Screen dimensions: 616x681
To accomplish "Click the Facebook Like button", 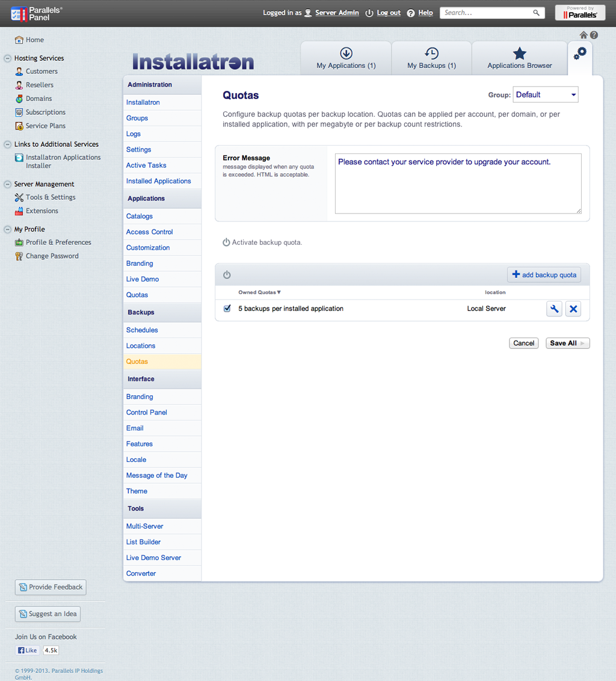I will 27,650.
